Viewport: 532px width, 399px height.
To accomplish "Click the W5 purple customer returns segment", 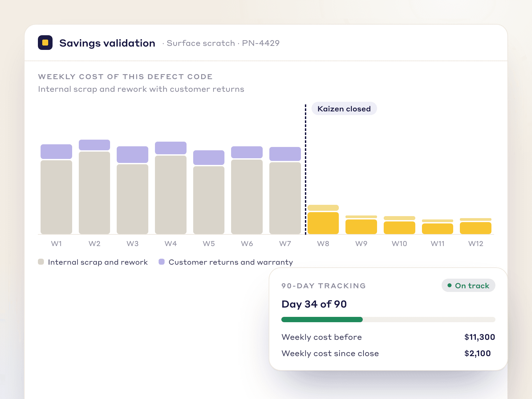I will pyautogui.click(x=209, y=158).
